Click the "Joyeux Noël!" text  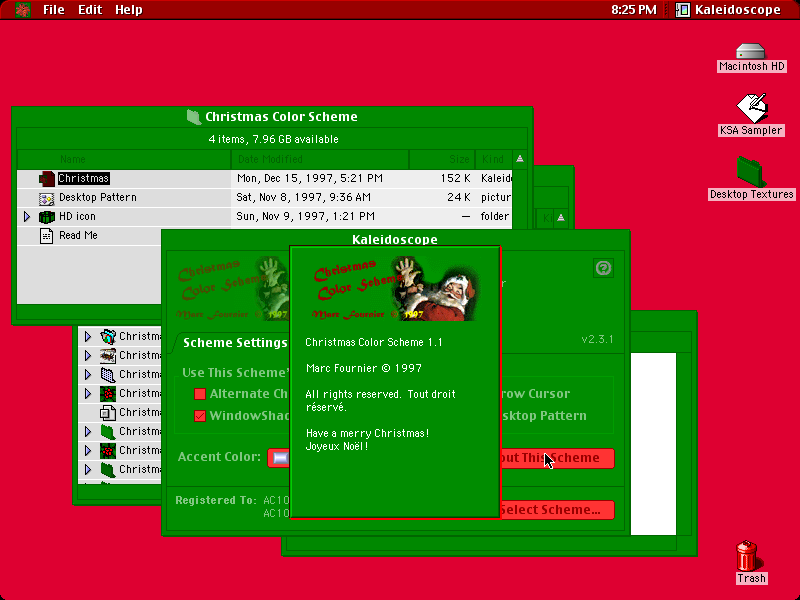[337, 446]
